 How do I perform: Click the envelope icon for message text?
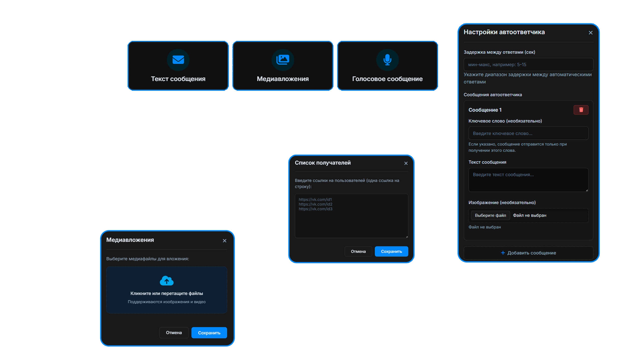[178, 60]
